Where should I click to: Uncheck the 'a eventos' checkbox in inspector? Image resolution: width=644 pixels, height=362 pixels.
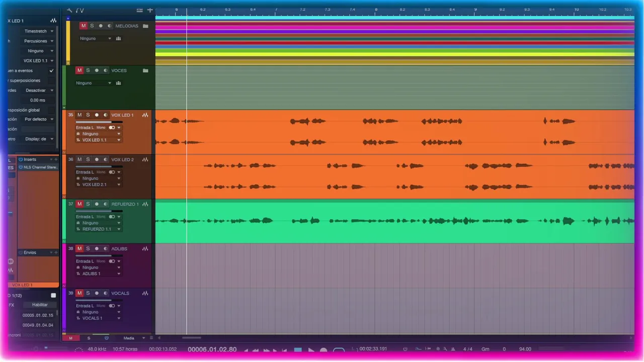[51, 71]
